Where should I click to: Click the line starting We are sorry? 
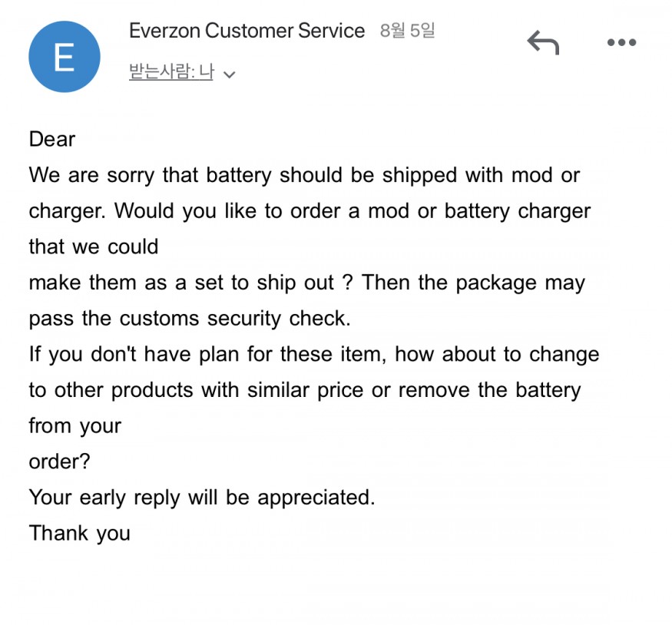click(x=304, y=175)
